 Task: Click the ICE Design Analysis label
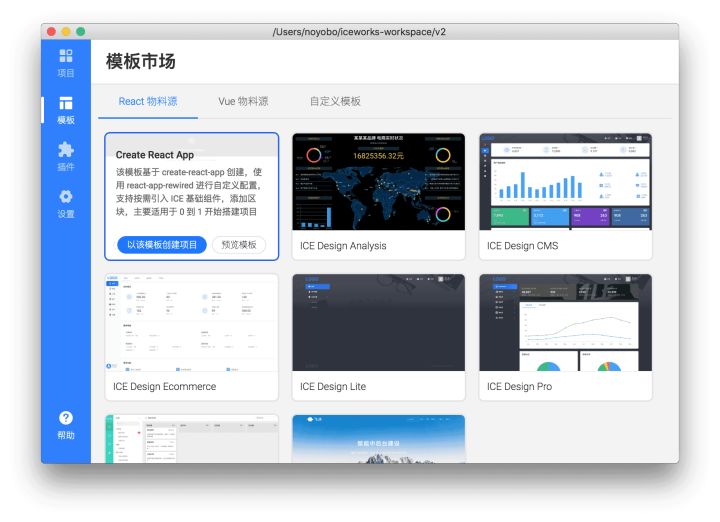tap(343, 246)
